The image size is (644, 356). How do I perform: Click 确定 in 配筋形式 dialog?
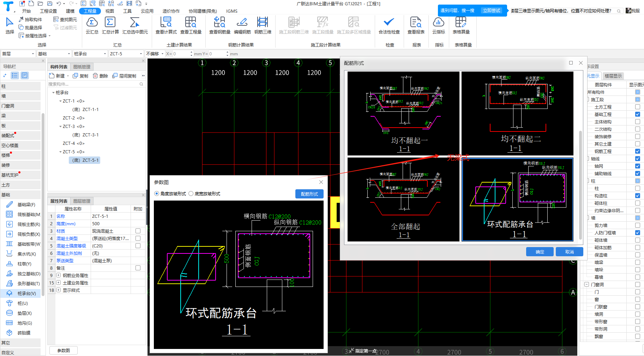click(540, 252)
